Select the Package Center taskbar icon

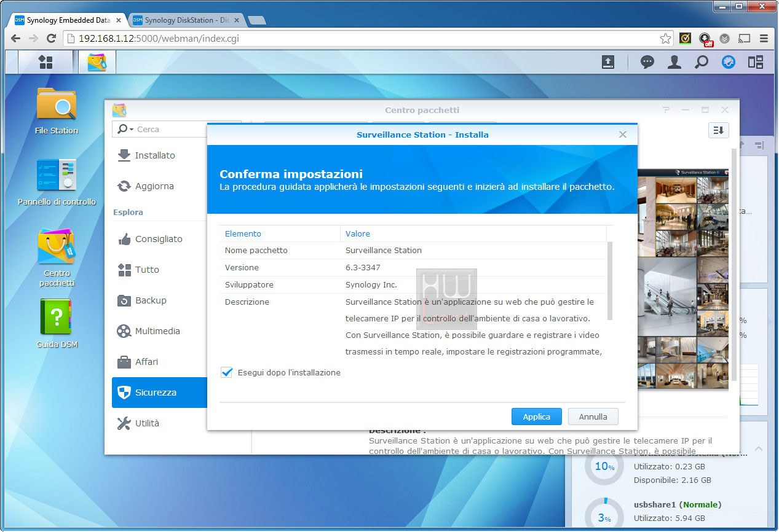pyautogui.click(x=97, y=62)
